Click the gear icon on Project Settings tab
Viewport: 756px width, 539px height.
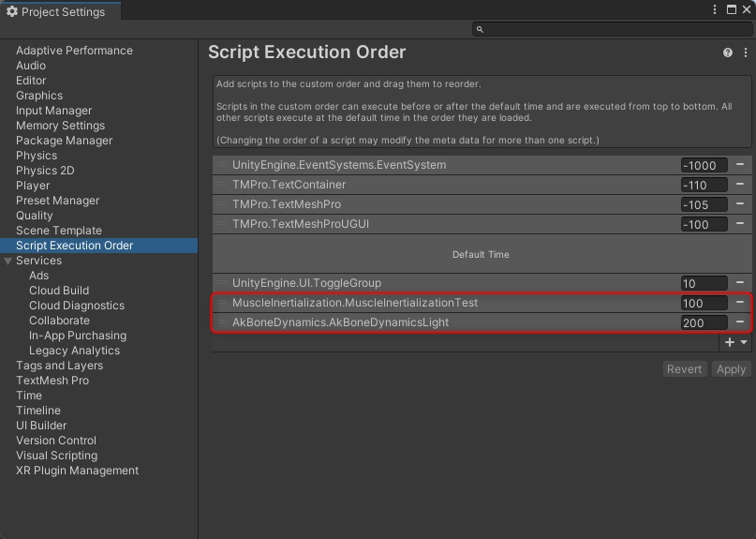point(12,11)
